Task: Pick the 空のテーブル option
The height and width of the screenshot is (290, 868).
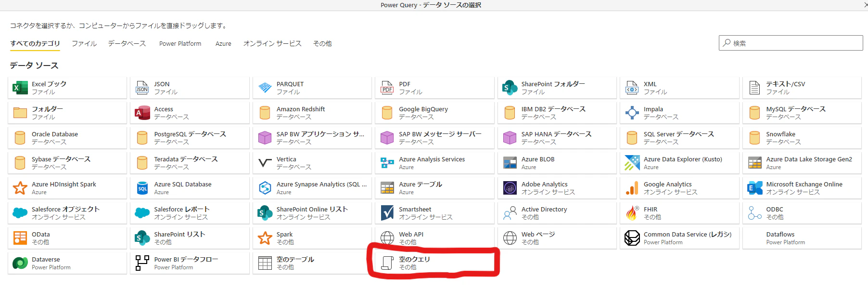Action: pos(312,263)
